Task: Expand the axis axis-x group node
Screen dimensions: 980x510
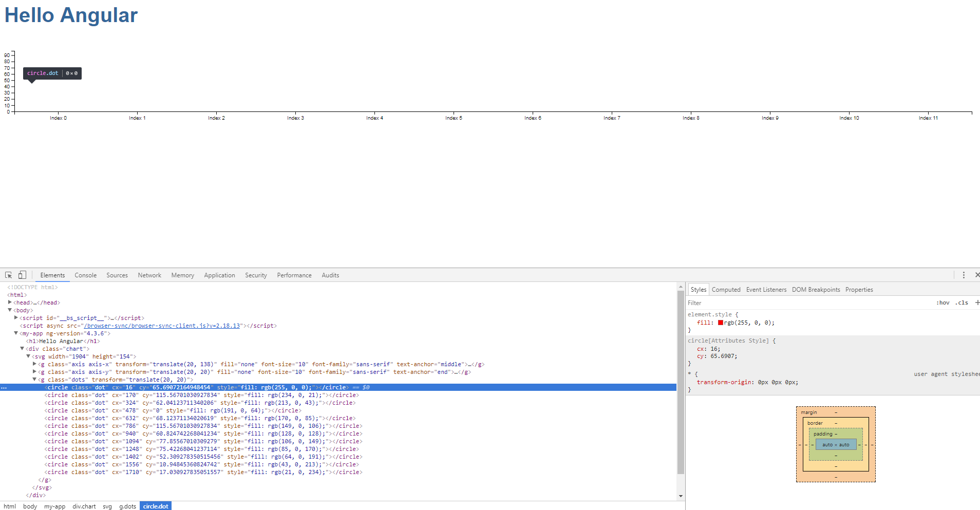Action: [34, 364]
